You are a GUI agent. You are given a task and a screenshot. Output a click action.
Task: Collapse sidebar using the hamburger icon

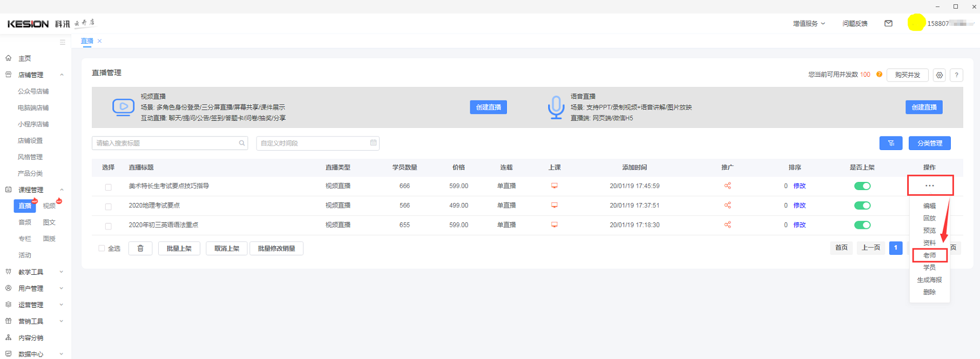tap(63, 42)
